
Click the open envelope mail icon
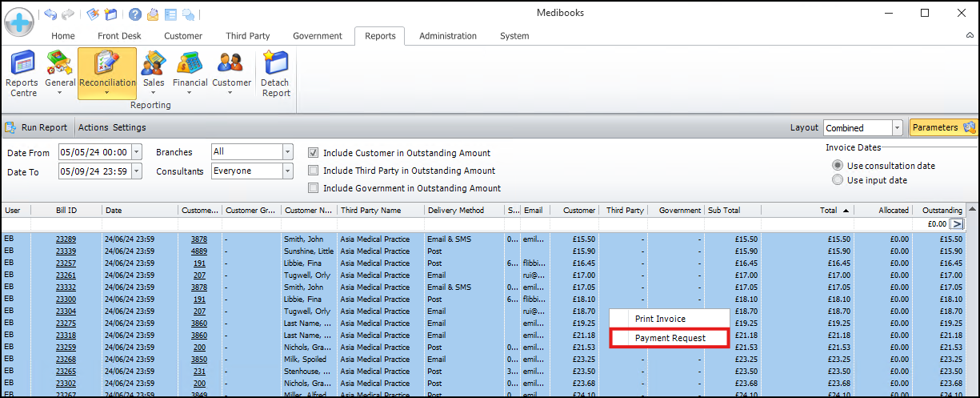(152, 14)
